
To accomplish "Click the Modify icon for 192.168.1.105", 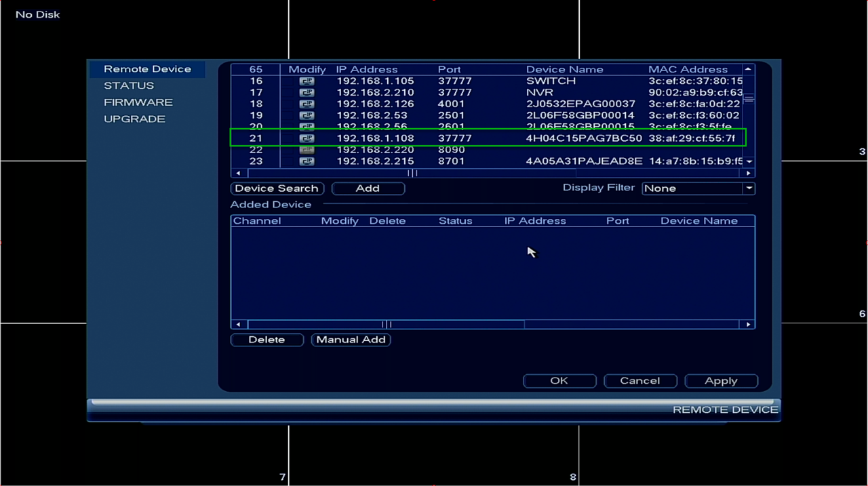I will coord(307,81).
